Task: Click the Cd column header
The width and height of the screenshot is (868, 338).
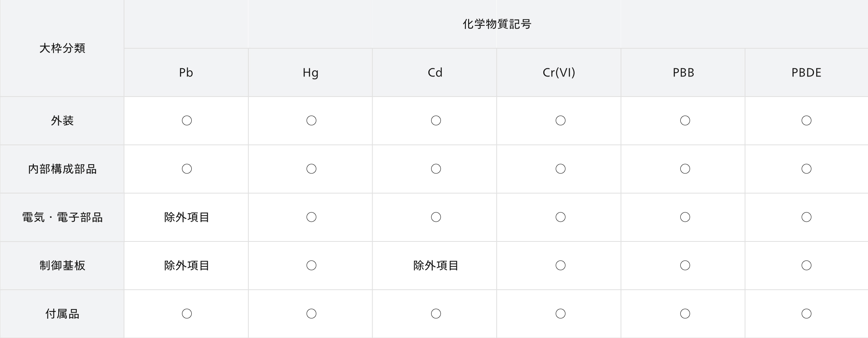Action: [x=435, y=72]
